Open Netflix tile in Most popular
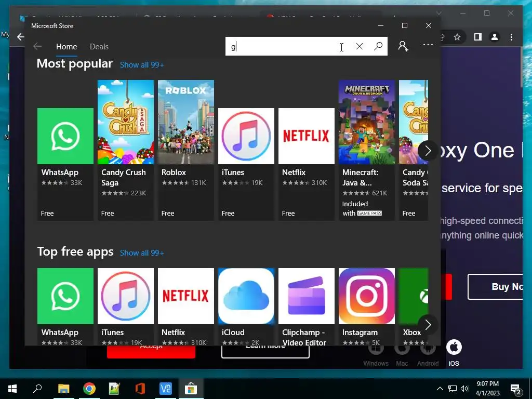 coord(307,164)
